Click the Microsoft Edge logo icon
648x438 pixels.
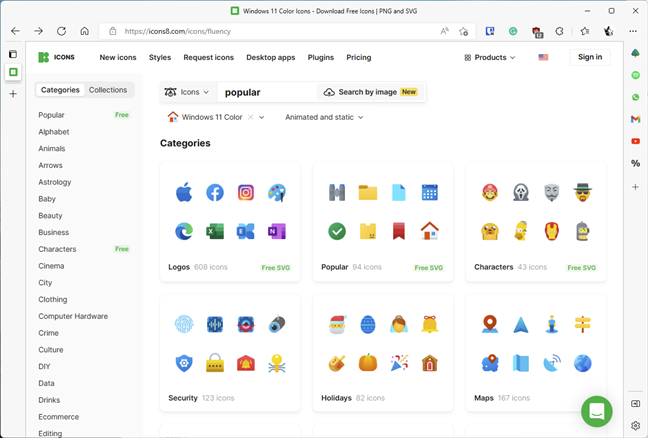[184, 231]
